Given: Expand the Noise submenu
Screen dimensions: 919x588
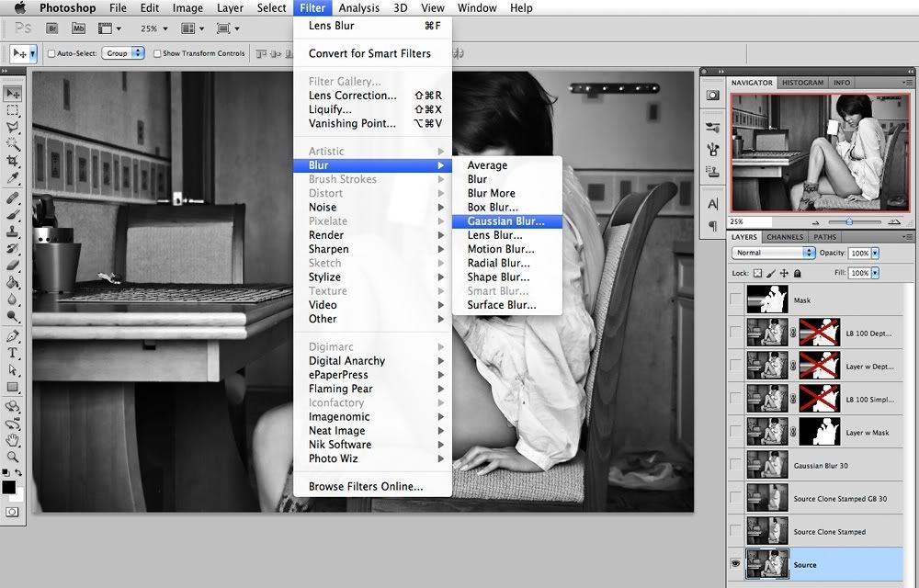Looking at the screenshot, I should (x=373, y=208).
